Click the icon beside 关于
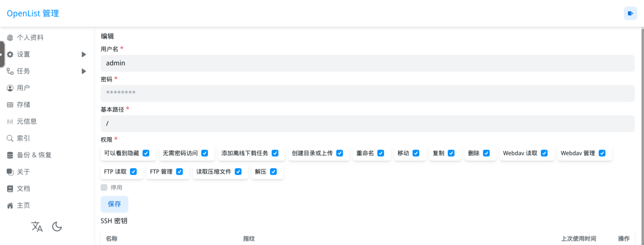The width and height of the screenshot is (644, 245). (x=10, y=172)
